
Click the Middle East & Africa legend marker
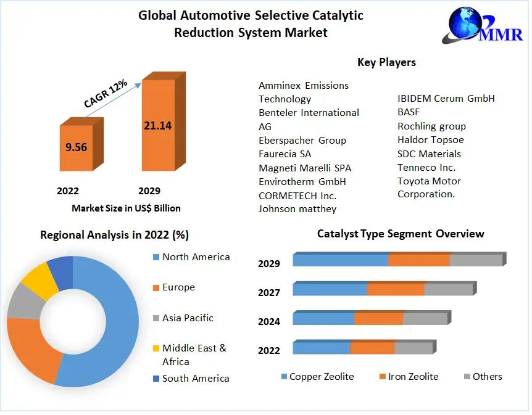pos(156,349)
